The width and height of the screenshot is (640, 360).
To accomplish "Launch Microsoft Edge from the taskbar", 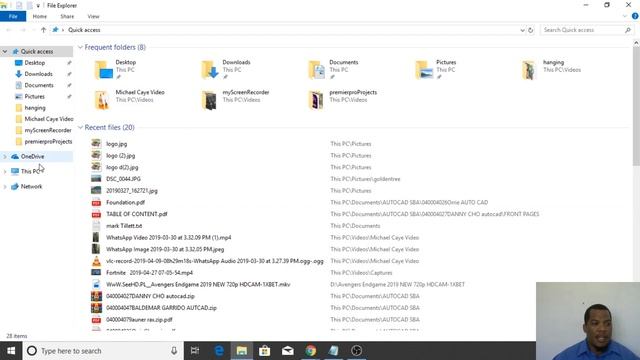I will click(x=219, y=351).
